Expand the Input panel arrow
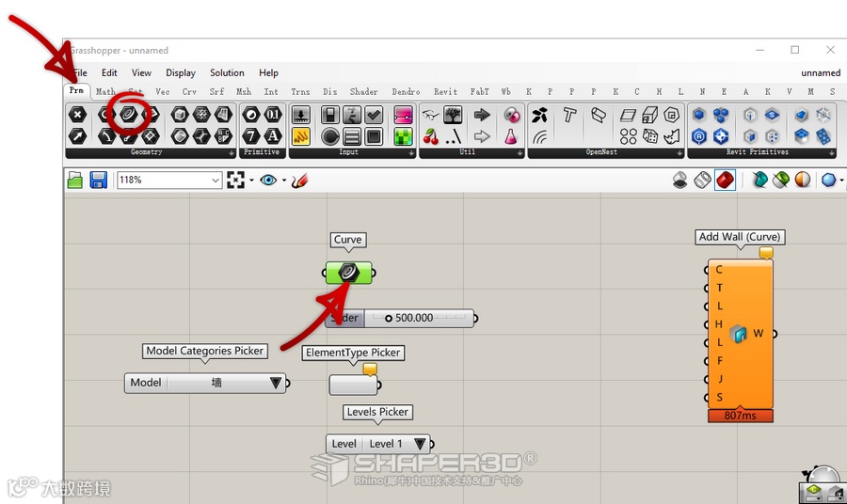 click(411, 153)
